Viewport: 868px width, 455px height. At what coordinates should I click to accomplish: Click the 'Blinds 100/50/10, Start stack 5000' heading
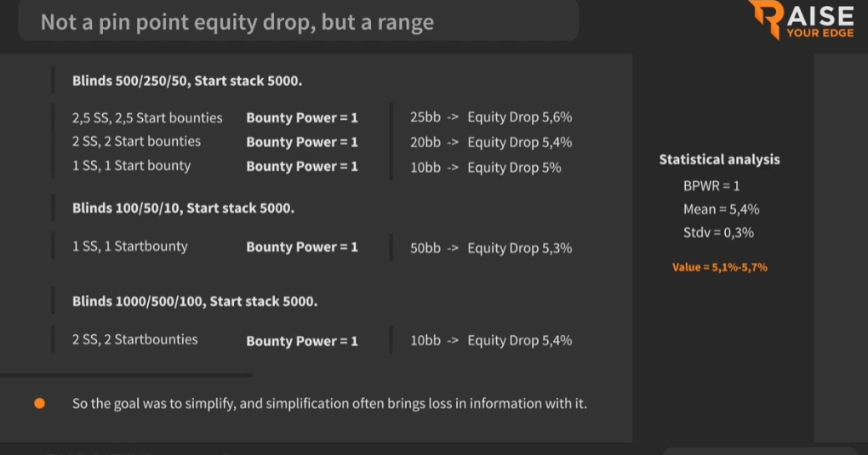(x=183, y=208)
